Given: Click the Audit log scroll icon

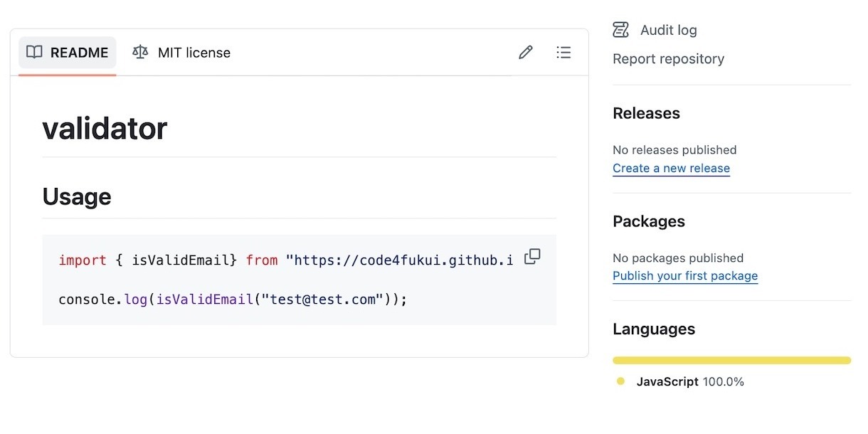Looking at the screenshot, I should click(621, 30).
